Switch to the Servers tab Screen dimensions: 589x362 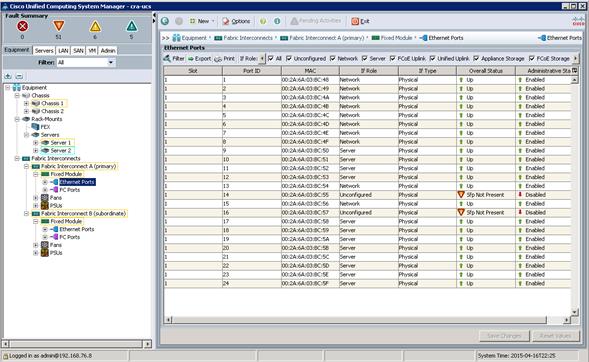point(44,50)
